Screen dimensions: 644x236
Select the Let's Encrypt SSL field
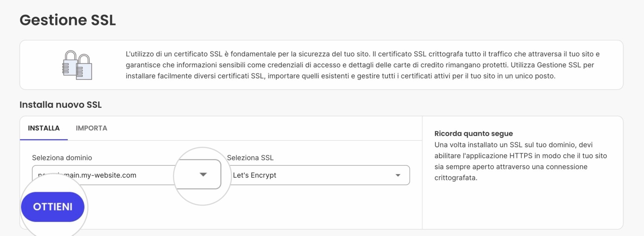(x=318, y=175)
